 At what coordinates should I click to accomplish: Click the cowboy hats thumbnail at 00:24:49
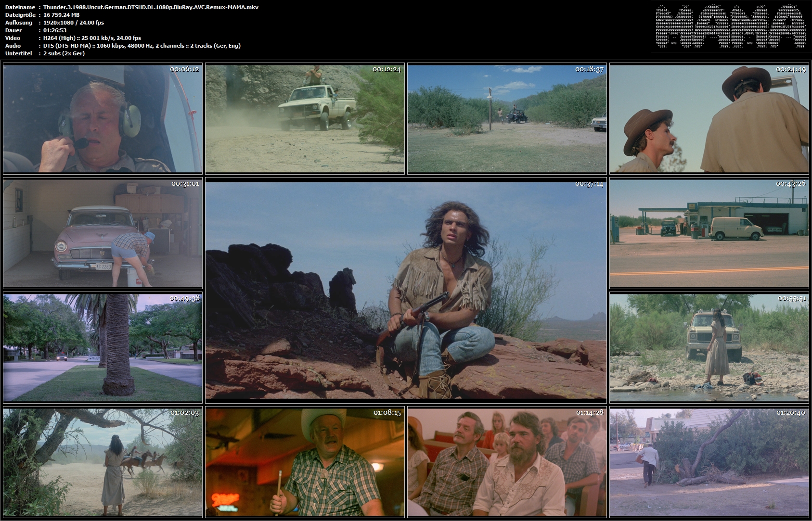[x=709, y=118]
